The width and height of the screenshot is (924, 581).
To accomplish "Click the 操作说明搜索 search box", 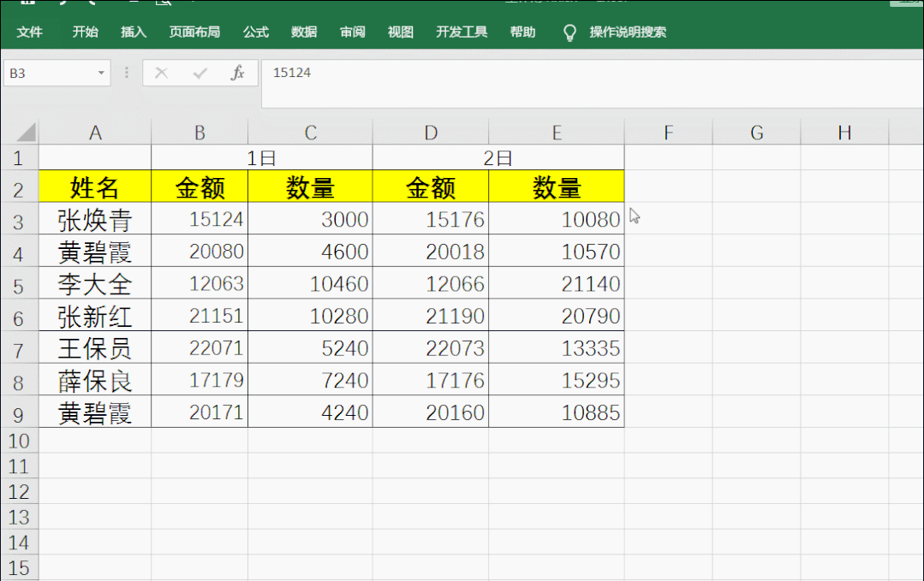I will (628, 32).
